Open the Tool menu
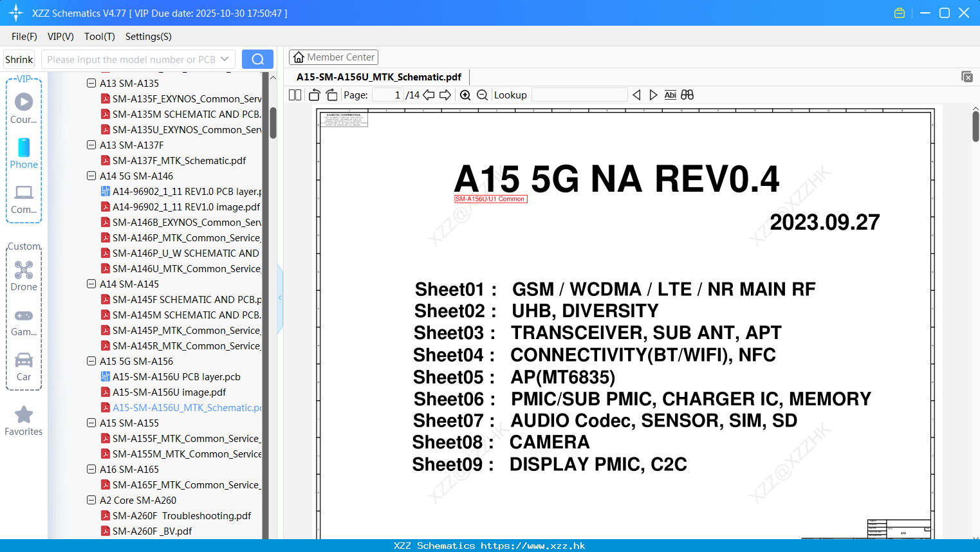The image size is (980, 552). pyautogui.click(x=100, y=37)
